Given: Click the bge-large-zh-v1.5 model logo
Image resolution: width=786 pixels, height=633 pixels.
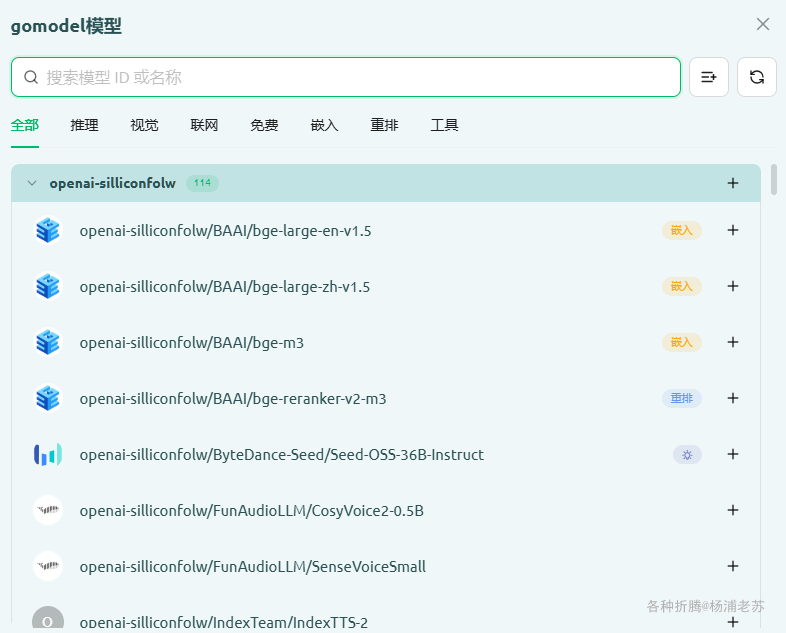Looking at the screenshot, I should (x=48, y=286).
